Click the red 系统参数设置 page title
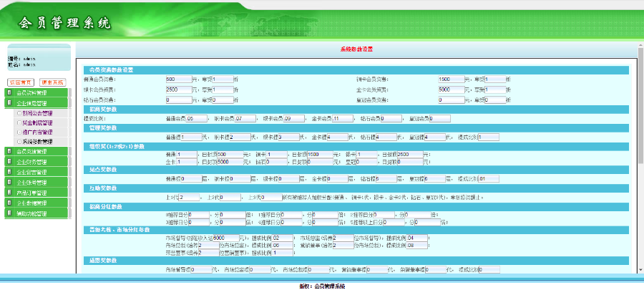 pos(356,49)
